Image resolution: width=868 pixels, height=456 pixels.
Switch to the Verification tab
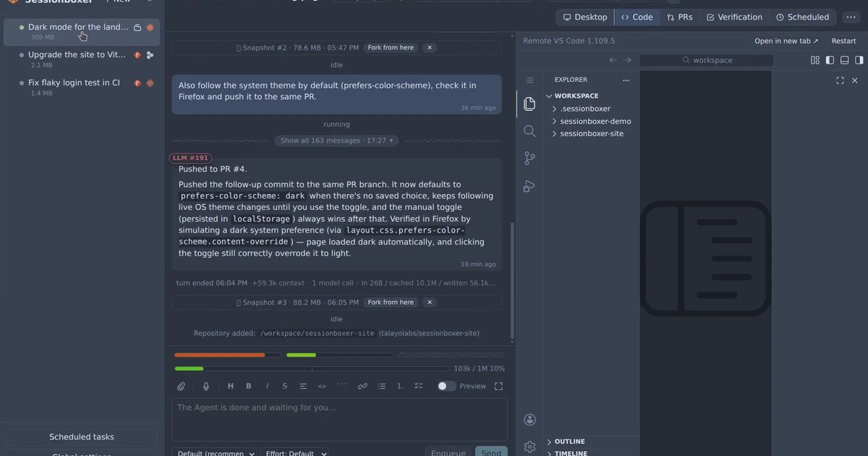tap(734, 17)
